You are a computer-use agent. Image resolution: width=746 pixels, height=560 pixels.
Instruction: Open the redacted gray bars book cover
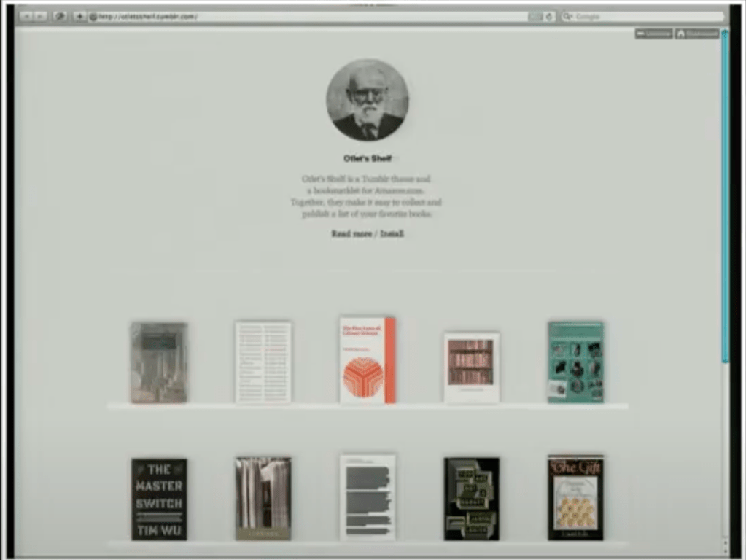click(x=368, y=497)
